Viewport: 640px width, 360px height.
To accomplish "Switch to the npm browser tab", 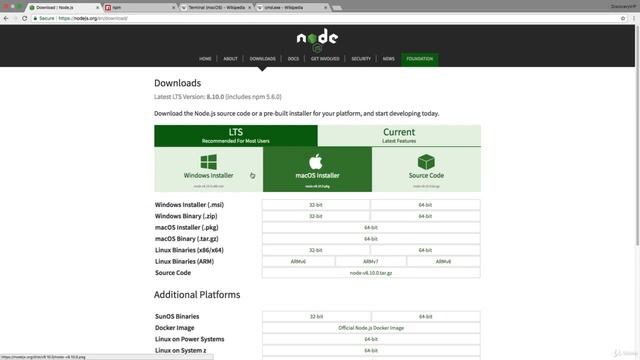I will (139, 7).
